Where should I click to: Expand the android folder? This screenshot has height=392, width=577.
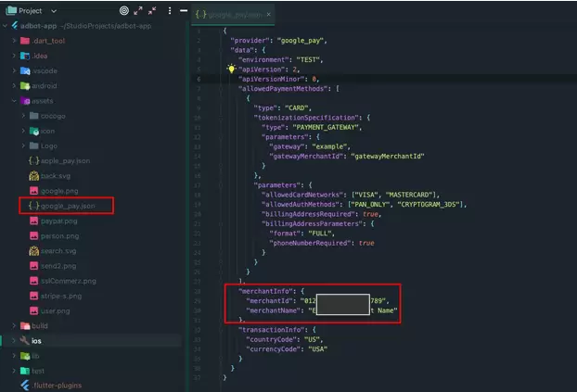click(14, 85)
